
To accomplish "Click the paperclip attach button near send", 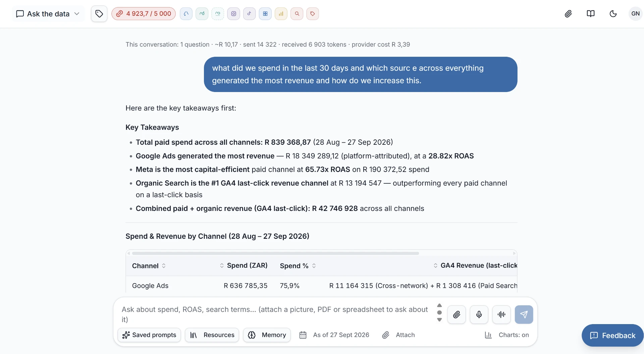I will [x=457, y=314].
